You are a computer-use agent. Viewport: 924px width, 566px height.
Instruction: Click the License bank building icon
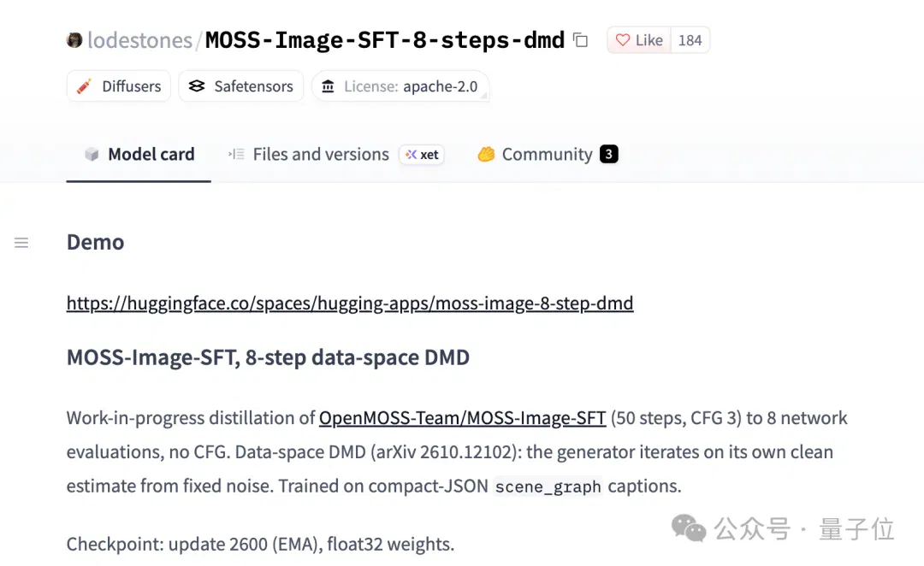coord(329,86)
